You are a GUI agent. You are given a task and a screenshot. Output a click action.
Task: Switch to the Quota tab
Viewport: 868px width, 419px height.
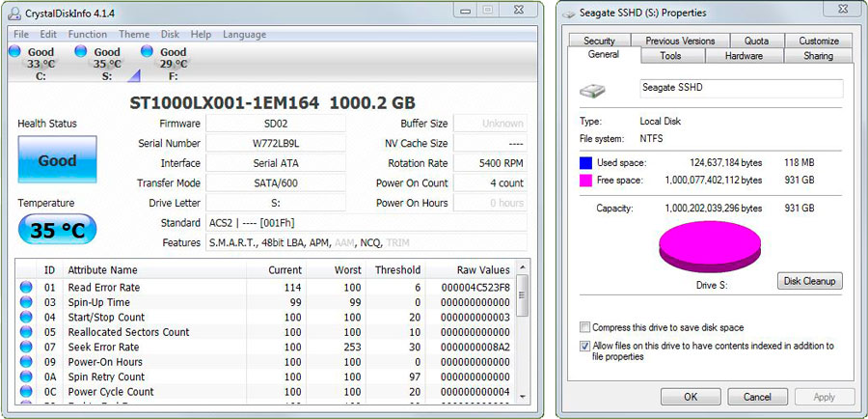[x=756, y=41]
